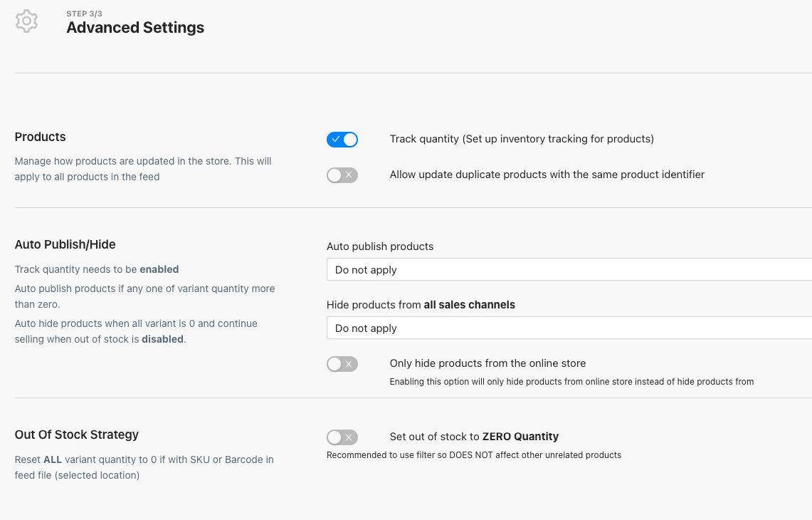
Task: Click the Set out of stock to ZERO Quantity label
Action: pyautogui.click(x=474, y=437)
